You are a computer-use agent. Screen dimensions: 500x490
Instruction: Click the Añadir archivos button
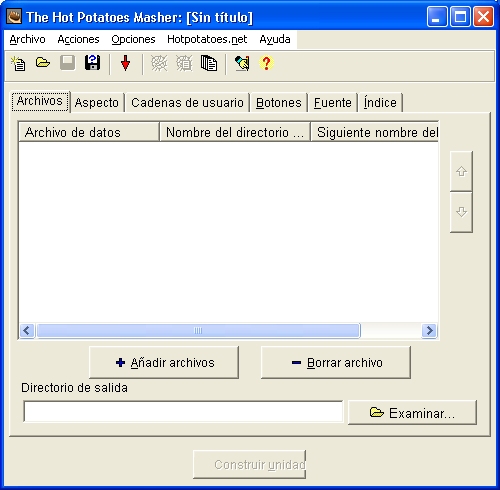click(164, 362)
